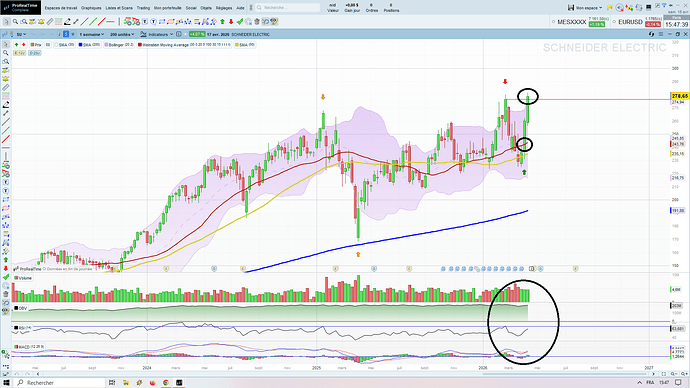
Task: Open the Volume panel label
Action: tap(23, 278)
